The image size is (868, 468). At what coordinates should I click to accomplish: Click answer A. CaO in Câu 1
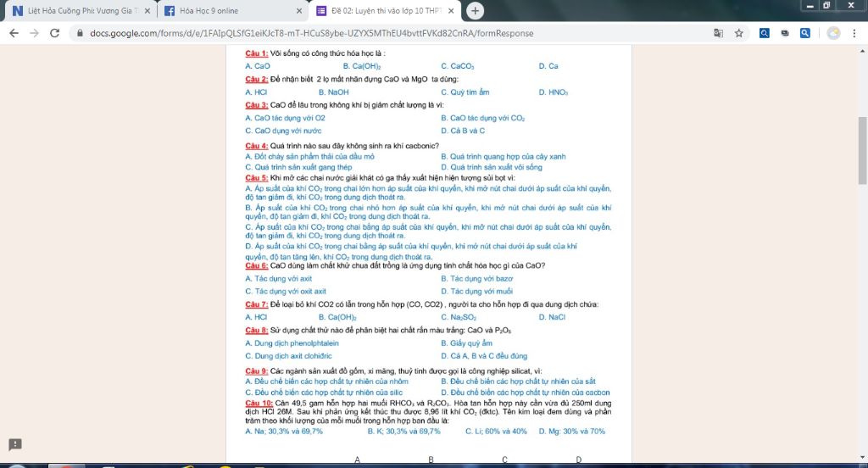click(x=258, y=66)
